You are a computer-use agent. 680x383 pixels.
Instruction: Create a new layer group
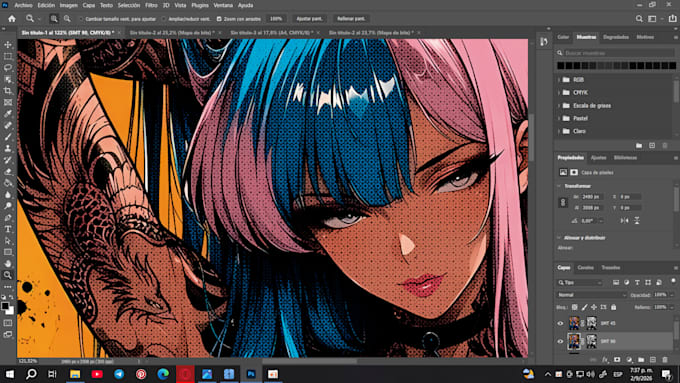[641, 360]
